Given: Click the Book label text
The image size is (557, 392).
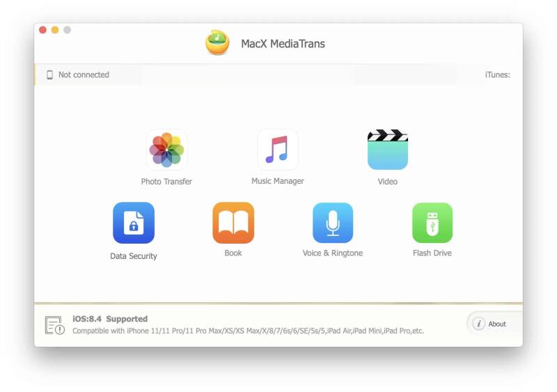Looking at the screenshot, I should (x=233, y=253).
